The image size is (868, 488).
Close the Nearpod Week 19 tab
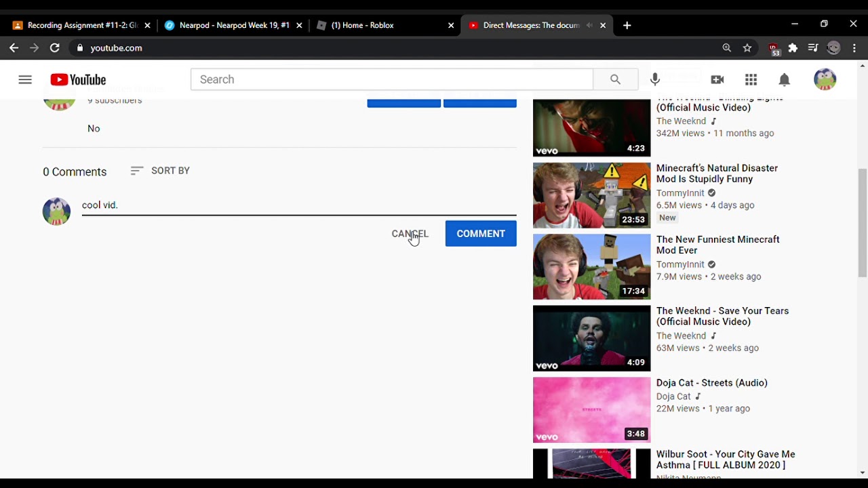[x=299, y=25]
